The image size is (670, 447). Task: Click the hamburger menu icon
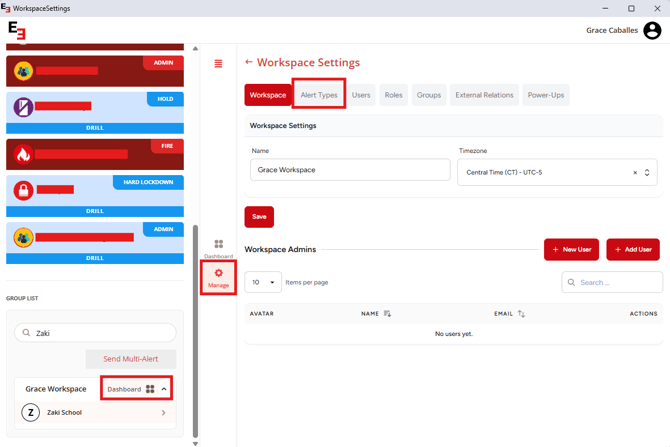pos(218,64)
